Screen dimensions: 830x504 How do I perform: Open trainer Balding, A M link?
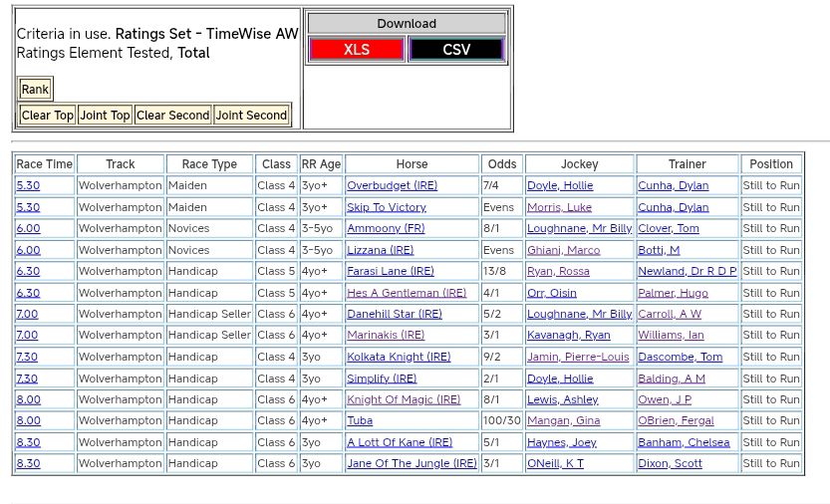pyautogui.click(x=671, y=378)
